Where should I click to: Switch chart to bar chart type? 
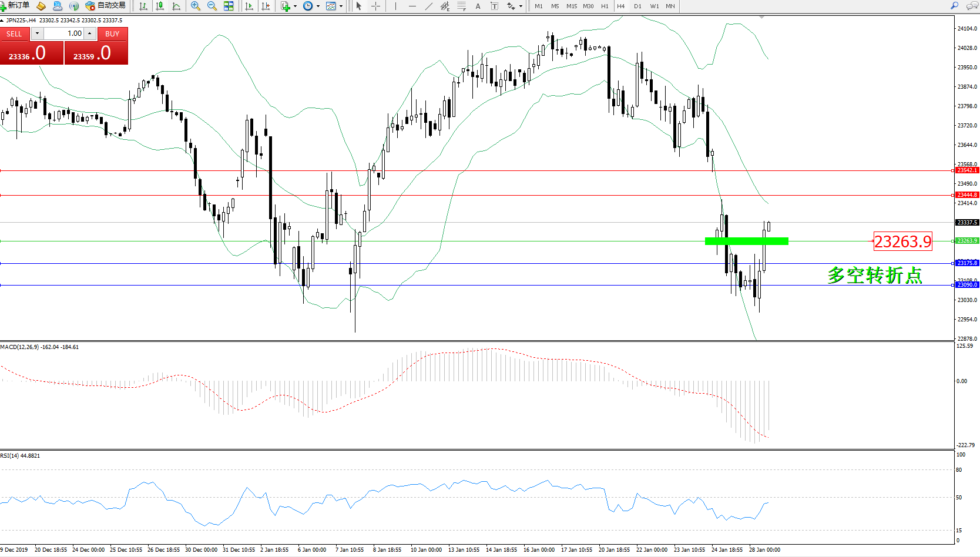point(143,6)
